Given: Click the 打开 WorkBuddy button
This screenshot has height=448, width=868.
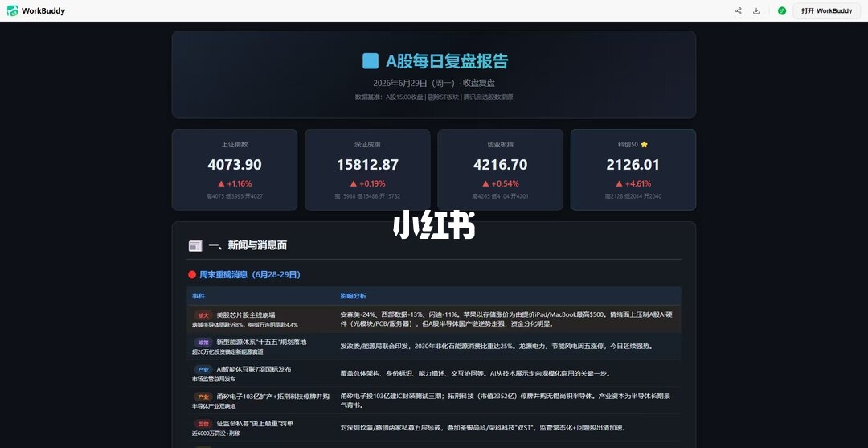Looking at the screenshot, I should (826, 10).
